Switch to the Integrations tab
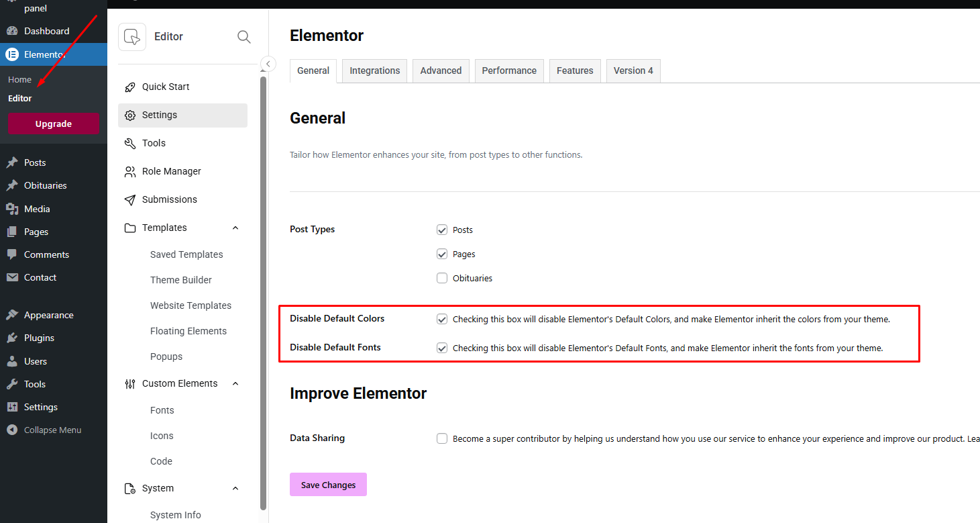The width and height of the screenshot is (980, 523). [374, 70]
